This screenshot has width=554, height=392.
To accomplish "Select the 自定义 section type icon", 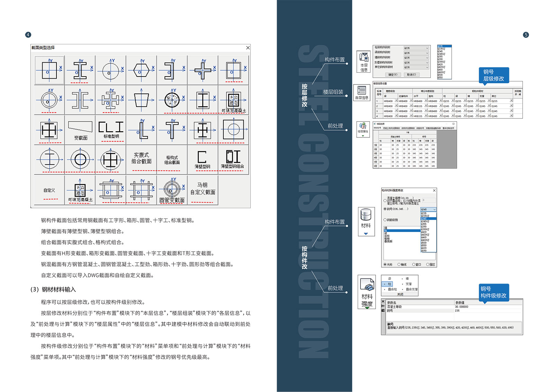I will coord(49,190).
